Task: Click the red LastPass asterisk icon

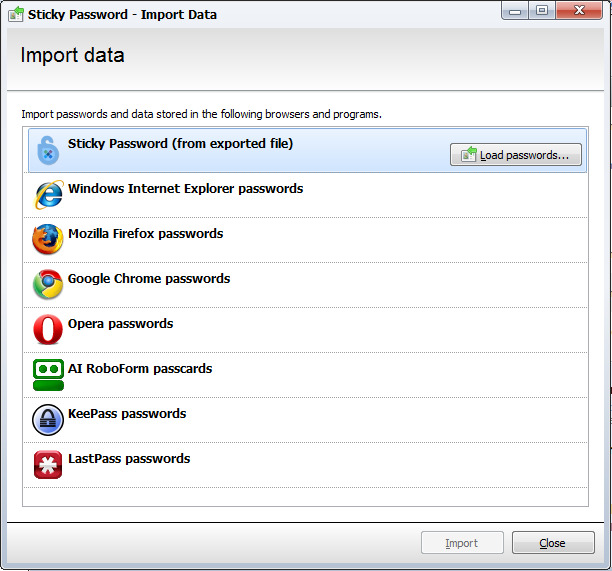Action: click(48, 464)
